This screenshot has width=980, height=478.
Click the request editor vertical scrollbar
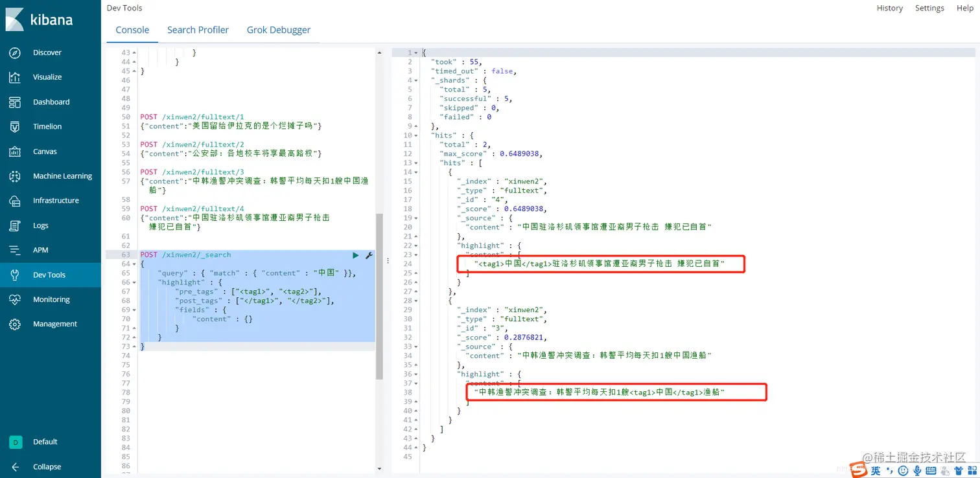coord(379,296)
